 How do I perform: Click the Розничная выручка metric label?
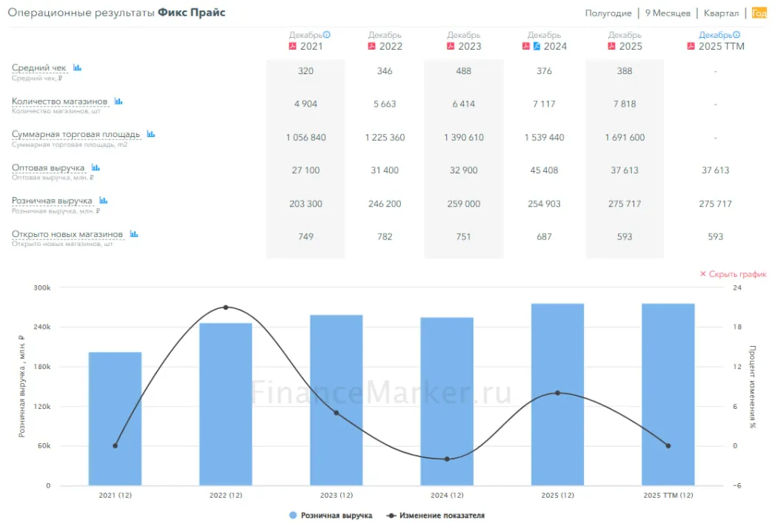(52, 201)
